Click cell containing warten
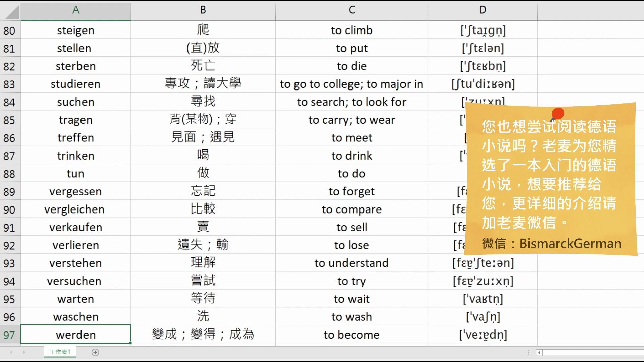 point(76,299)
